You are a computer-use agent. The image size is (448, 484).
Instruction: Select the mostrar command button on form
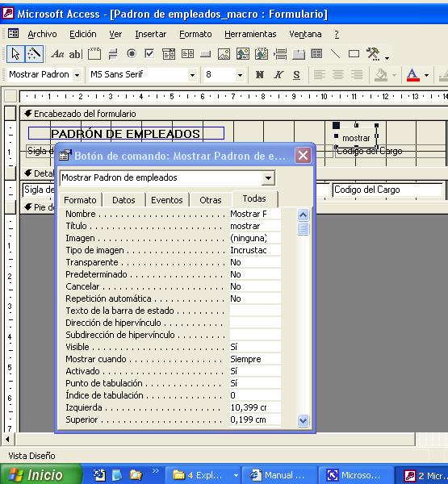tap(356, 136)
